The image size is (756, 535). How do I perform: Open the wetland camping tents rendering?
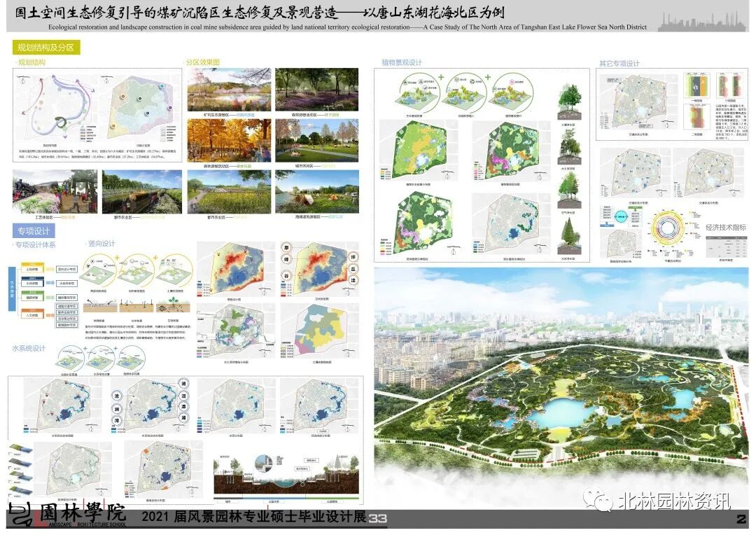317,191
